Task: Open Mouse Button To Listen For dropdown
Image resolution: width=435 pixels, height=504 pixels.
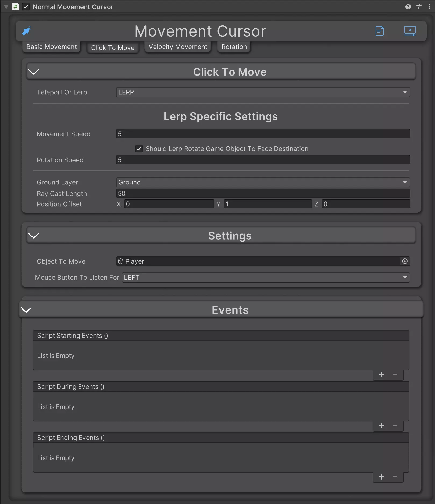Action: (x=266, y=278)
